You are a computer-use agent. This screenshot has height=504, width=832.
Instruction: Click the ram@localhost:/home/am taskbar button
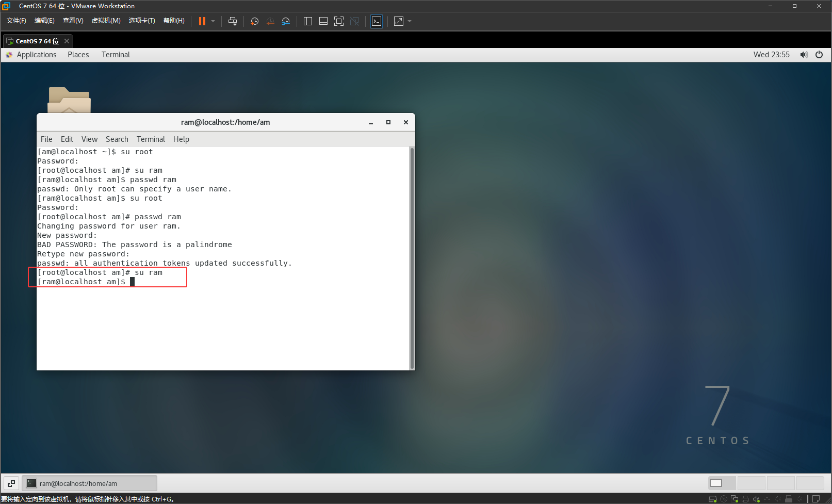(x=90, y=483)
